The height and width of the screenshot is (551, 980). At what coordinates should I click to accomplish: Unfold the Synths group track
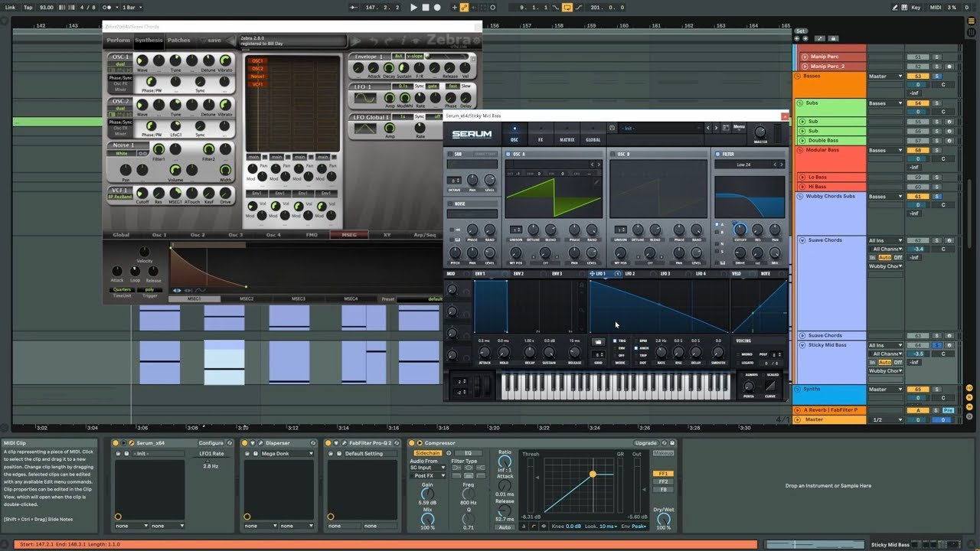point(799,390)
